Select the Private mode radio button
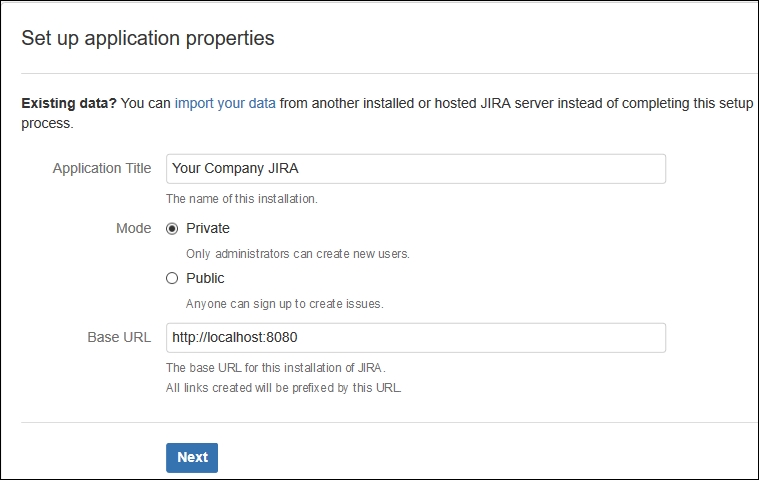 pos(172,228)
